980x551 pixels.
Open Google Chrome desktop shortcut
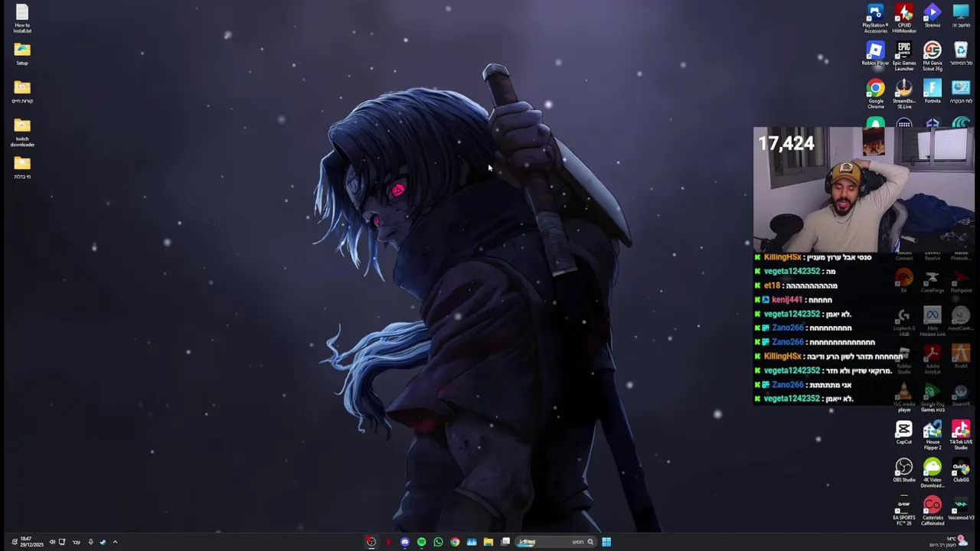[875, 94]
